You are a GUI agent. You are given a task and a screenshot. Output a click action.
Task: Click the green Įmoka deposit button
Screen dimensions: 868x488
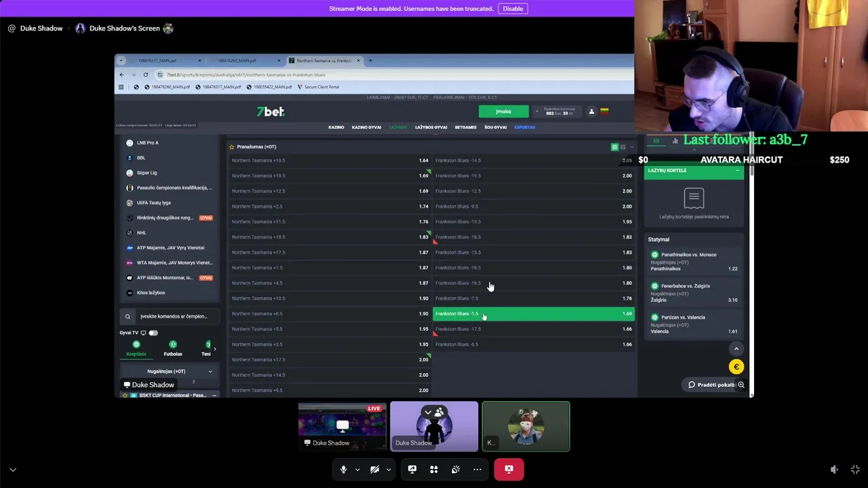point(503,111)
